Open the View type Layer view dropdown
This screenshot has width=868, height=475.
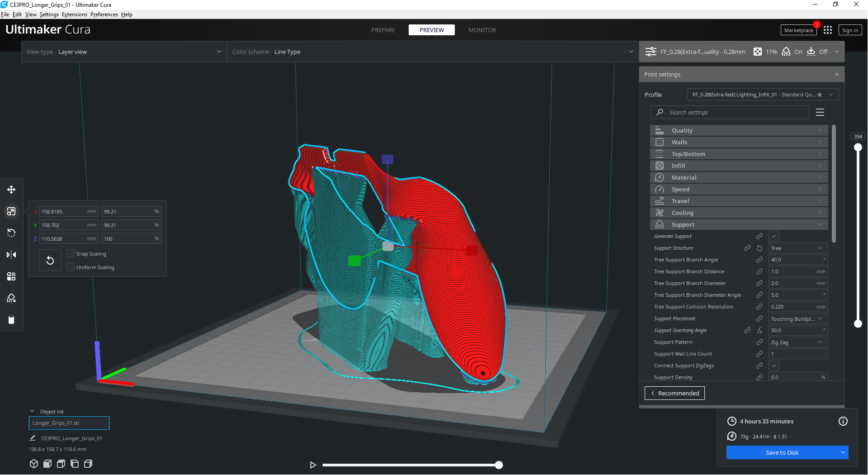click(124, 52)
